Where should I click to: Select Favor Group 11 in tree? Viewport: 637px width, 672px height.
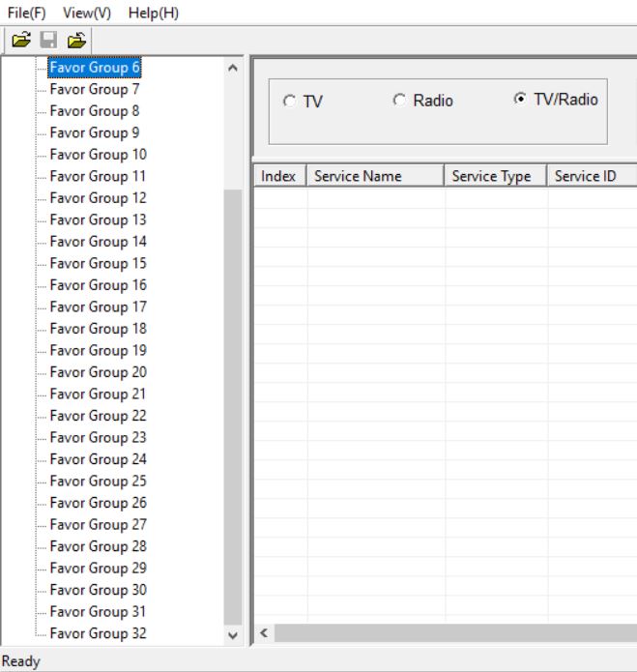click(98, 176)
